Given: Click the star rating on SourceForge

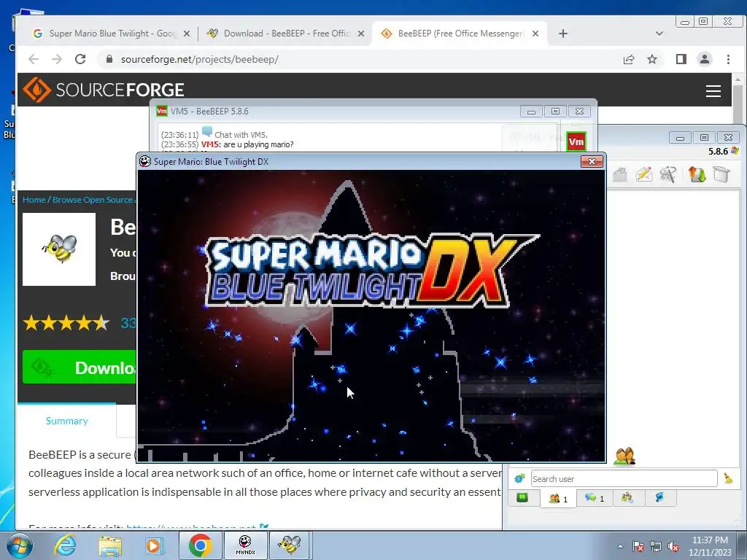Looking at the screenshot, I should pos(66,323).
